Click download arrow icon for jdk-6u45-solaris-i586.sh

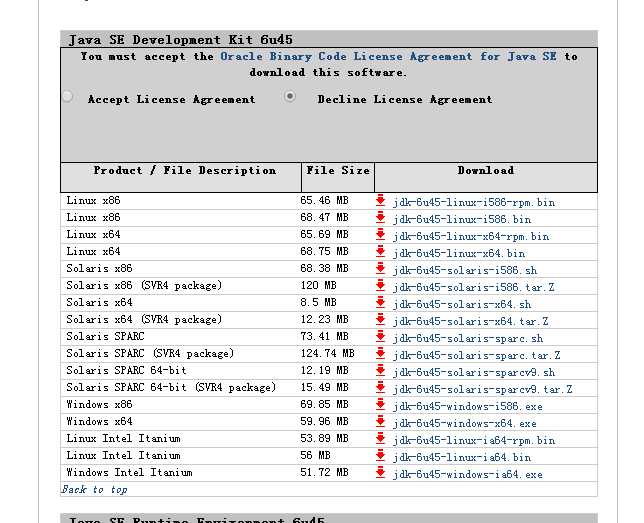pyautogui.click(x=380, y=268)
